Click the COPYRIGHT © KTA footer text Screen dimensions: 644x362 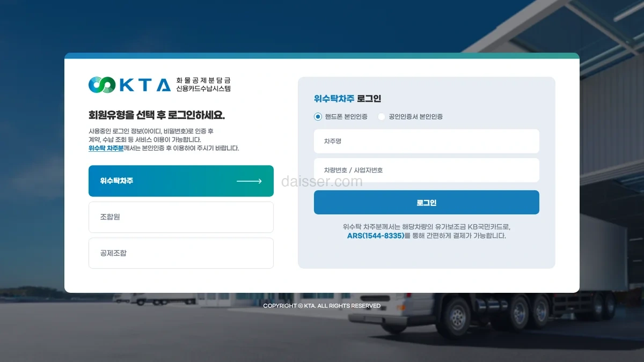322,306
